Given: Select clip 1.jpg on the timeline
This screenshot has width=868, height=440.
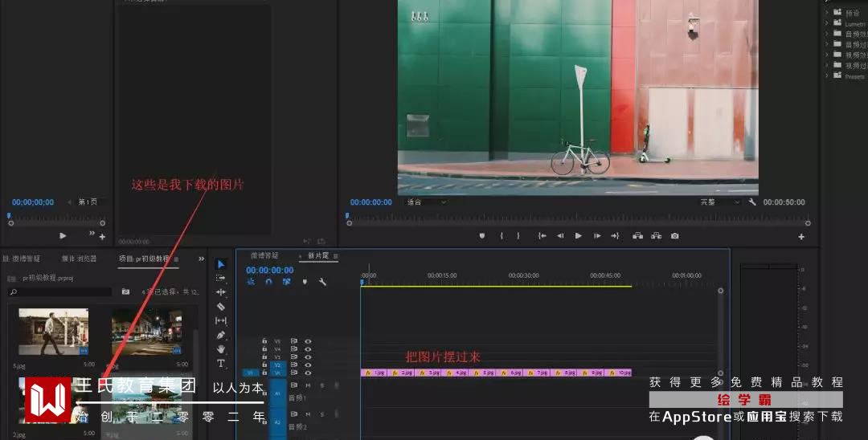Looking at the screenshot, I should tap(375, 373).
